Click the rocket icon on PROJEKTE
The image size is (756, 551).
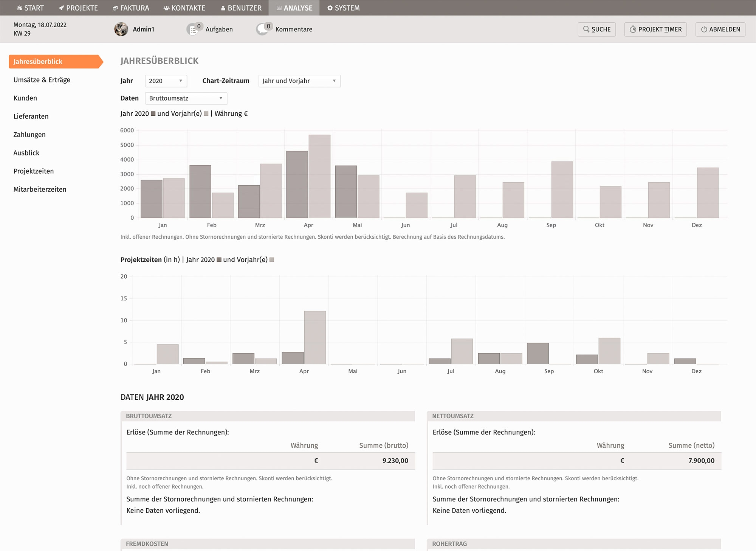click(x=62, y=8)
